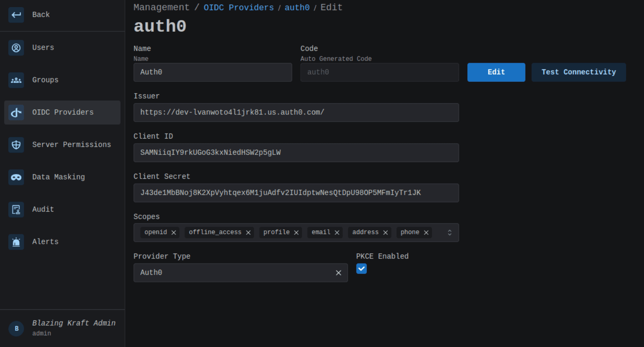Click the address scope tag text

coord(365,232)
